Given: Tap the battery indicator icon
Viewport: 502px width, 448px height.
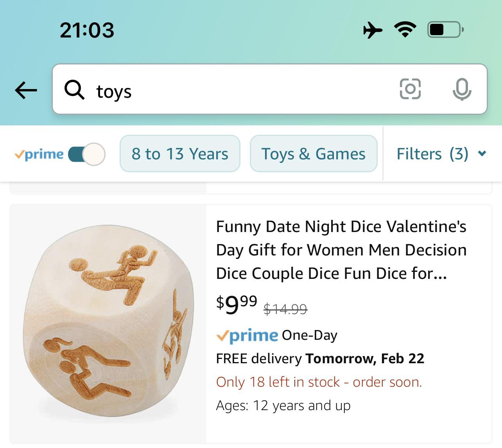Looking at the screenshot, I should tap(445, 30).
